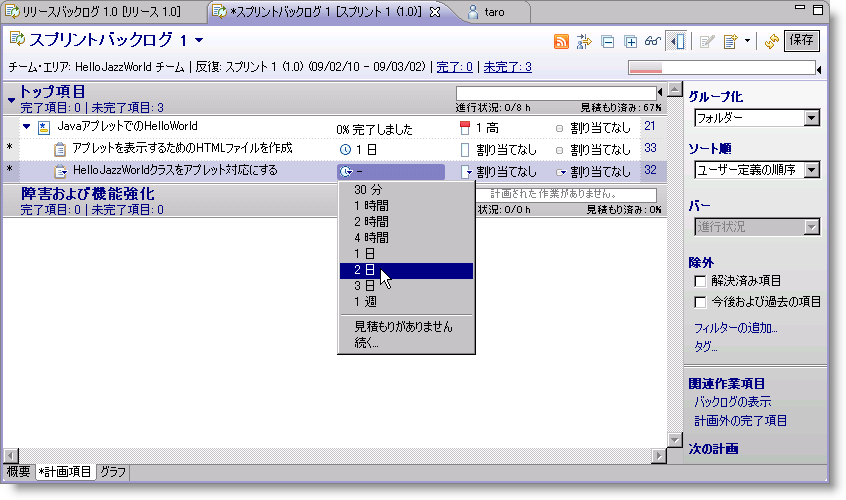
Task: Choose 1 週 from estimate menu
Action: pos(406,302)
